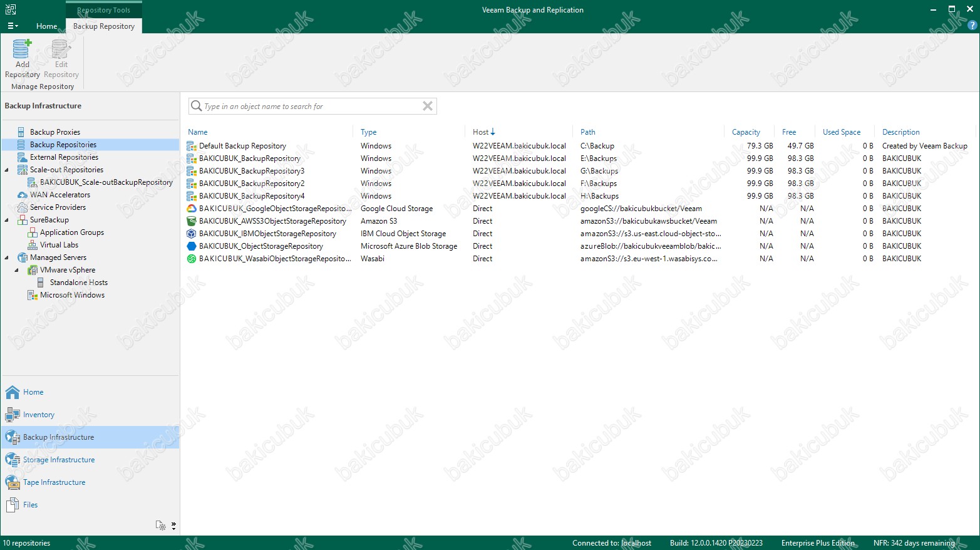
Task: Select the BAKICUBUK_BackupRepository row
Action: tap(579, 158)
